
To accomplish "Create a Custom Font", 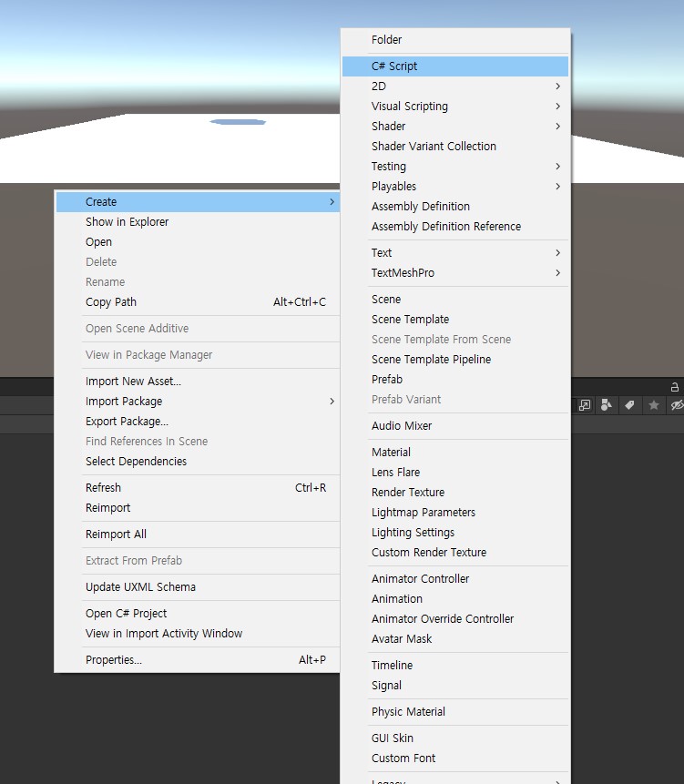I will [455, 759].
